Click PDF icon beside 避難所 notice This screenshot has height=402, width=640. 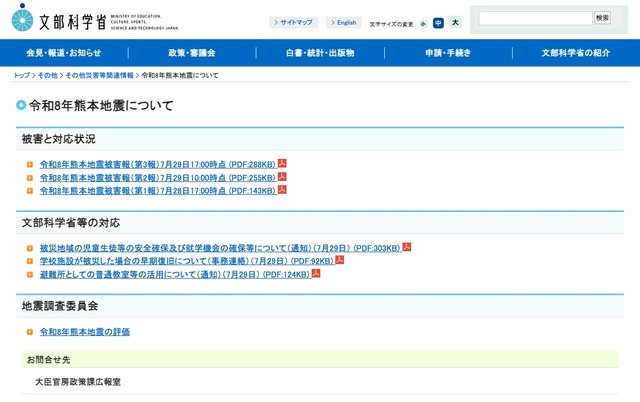(316, 273)
